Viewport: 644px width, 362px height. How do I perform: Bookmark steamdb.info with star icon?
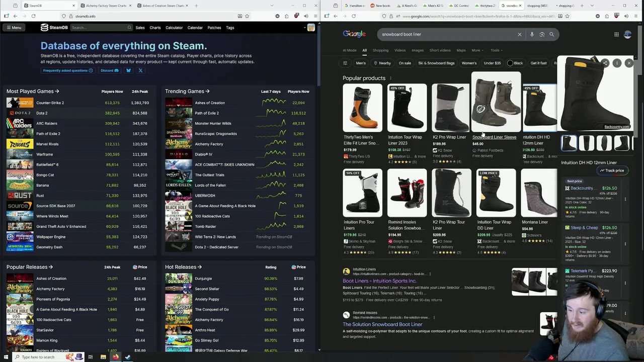point(248,16)
